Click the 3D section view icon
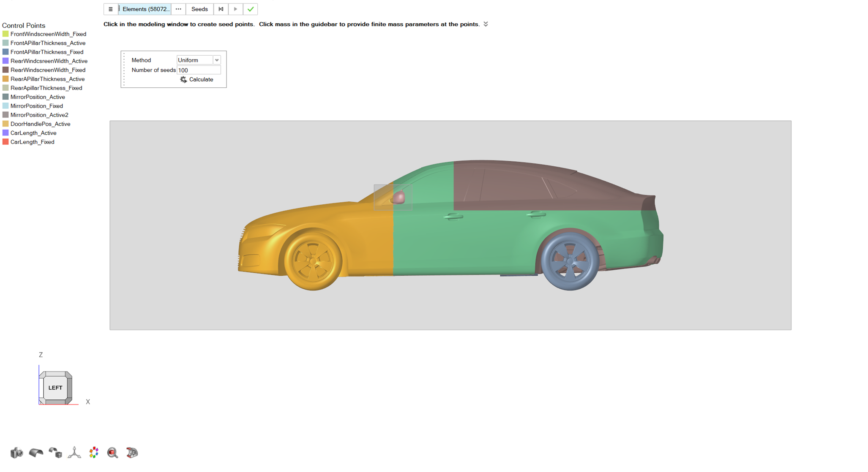This screenshot has height=472, width=868. coord(132,453)
